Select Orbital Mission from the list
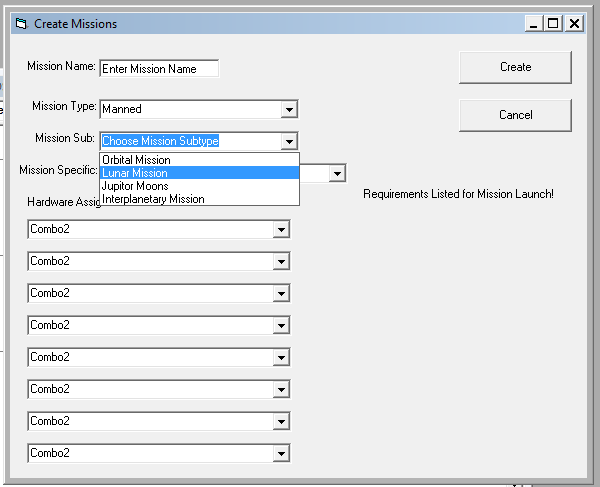Viewport: 600px width, 487px height. (x=199, y=160)
